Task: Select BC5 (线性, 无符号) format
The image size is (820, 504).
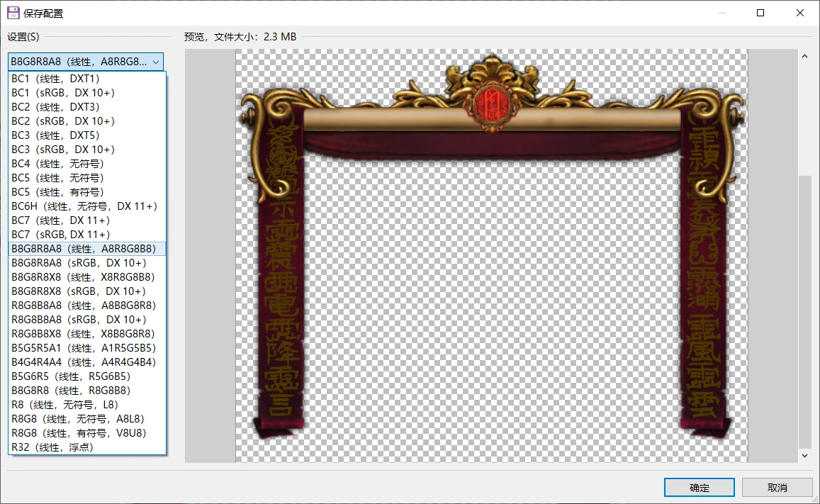Action: 87,178
